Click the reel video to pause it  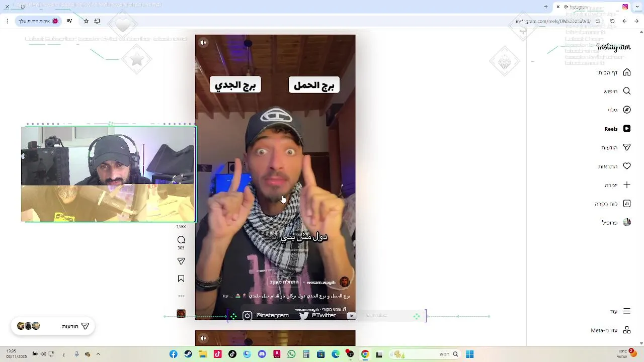point(275,176)
